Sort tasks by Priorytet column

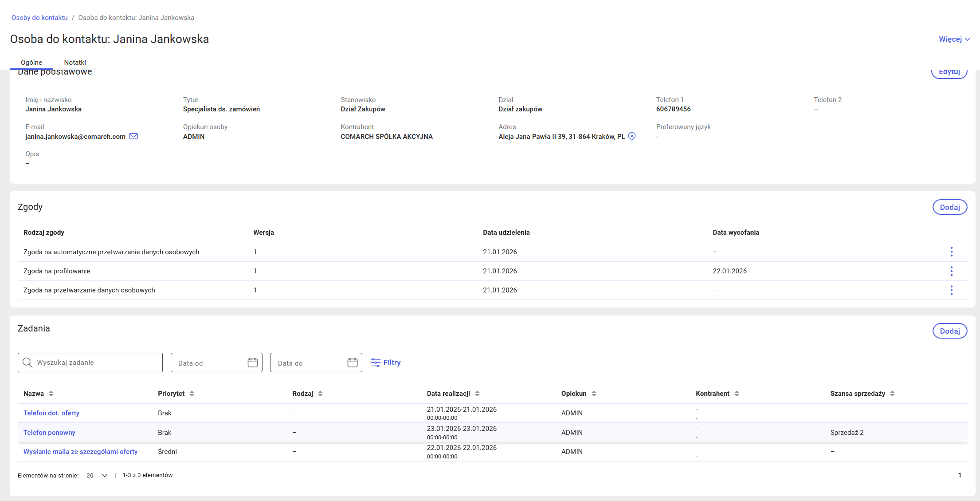(192, 394)
